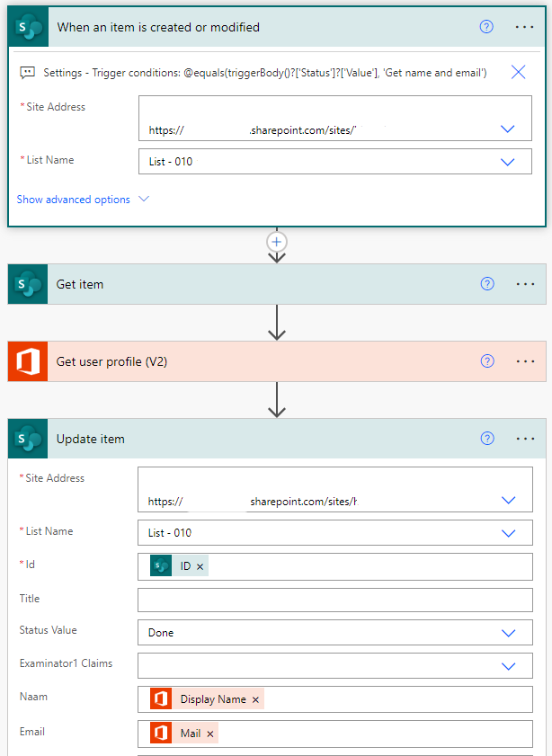Expand trigger List Name dropdown

coord(507,162)
